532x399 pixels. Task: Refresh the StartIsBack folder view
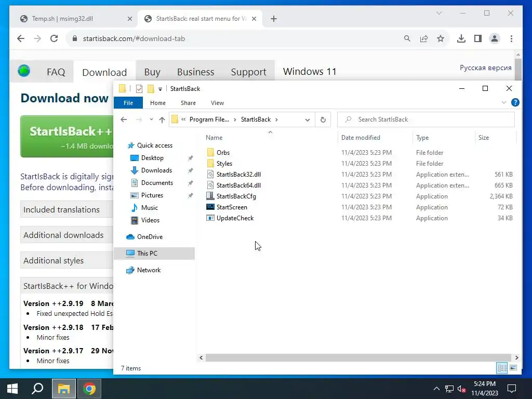tap(323, 119)
